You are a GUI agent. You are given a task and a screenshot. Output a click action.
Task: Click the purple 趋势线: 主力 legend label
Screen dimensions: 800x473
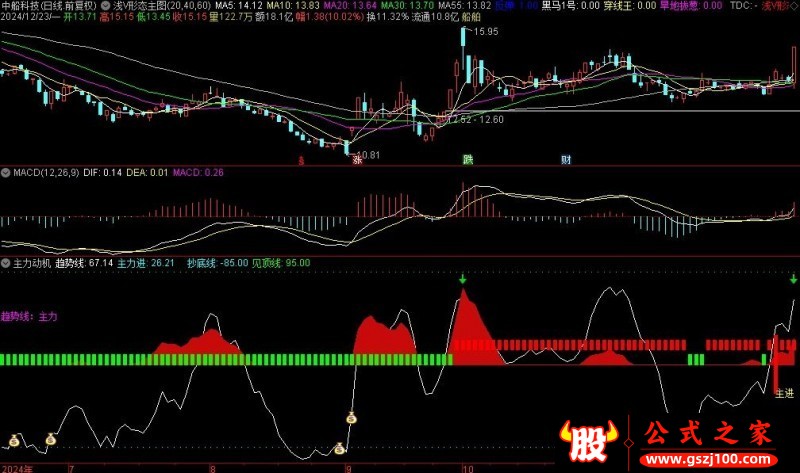pos(29,317)
